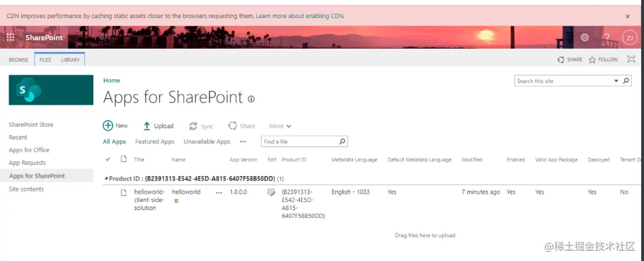
Task: Click the helloworld row file type icon
Action: click(x=123, y=192)
